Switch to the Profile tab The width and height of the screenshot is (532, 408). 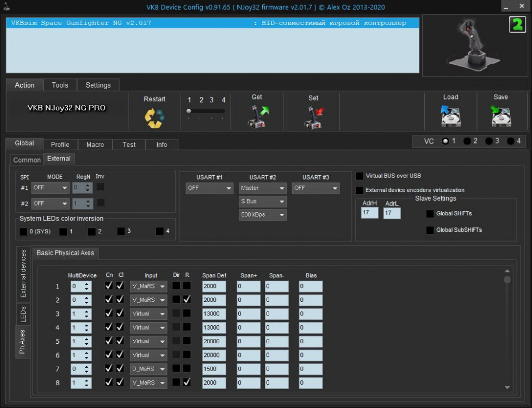[60, 145]
